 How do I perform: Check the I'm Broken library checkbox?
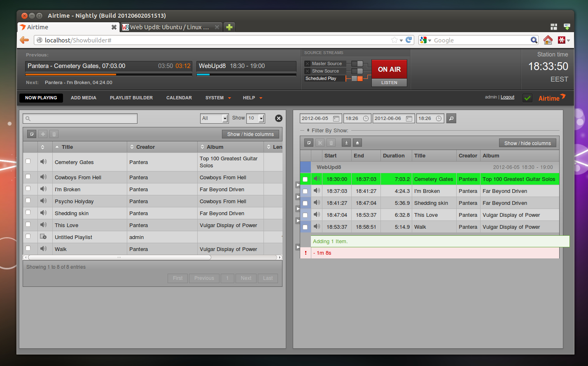[28, 188]
